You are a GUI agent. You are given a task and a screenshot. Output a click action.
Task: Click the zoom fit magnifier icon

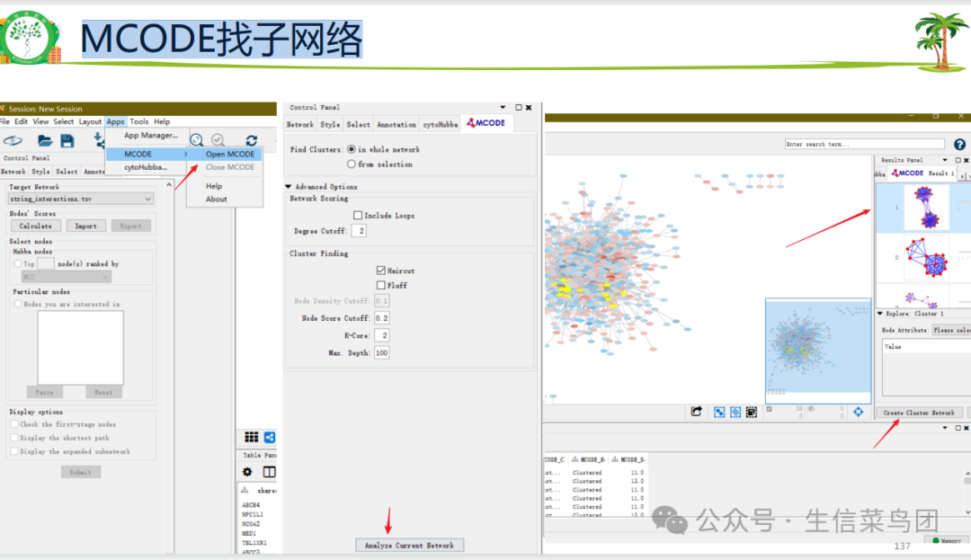(196, 140)
